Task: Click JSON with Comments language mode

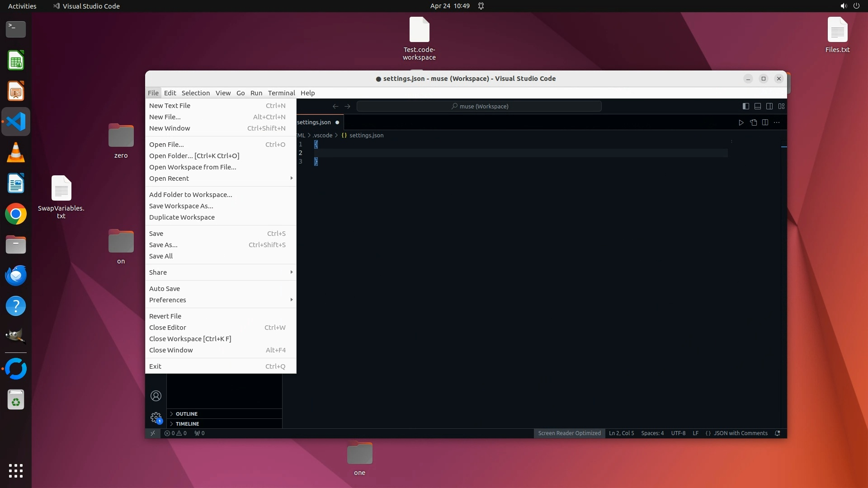Action: point(740,433)
